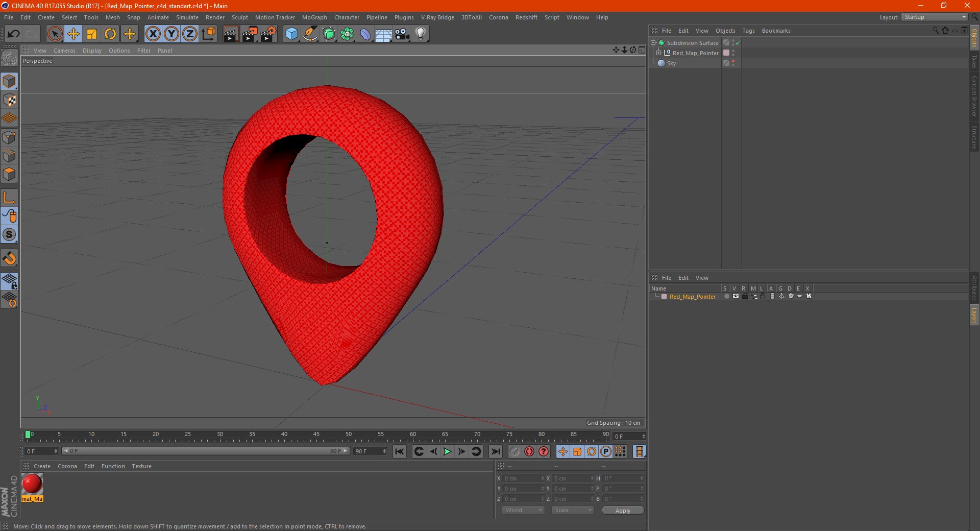Open the World coordinate dropdown
Viewport: 980px width, 531px height.
click(x=523, y=510)
